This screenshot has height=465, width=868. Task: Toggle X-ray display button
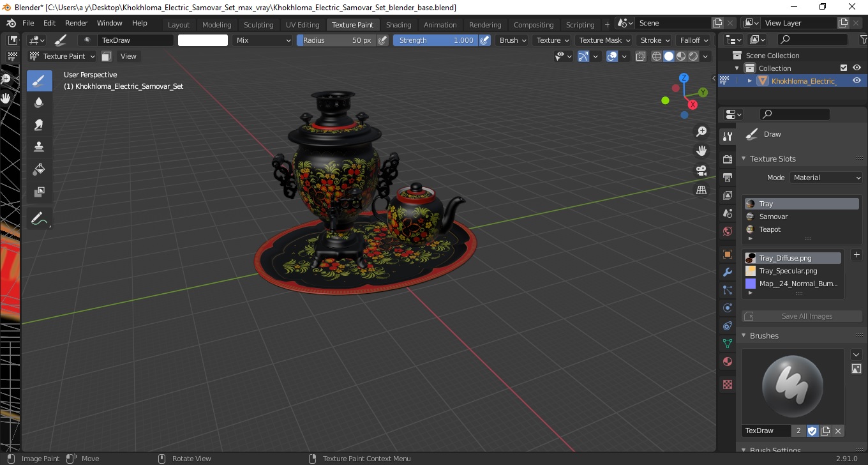642,56
